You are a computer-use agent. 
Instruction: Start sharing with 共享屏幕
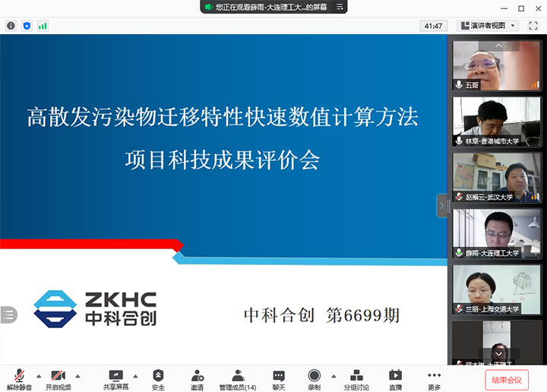[x=115, y=379]
